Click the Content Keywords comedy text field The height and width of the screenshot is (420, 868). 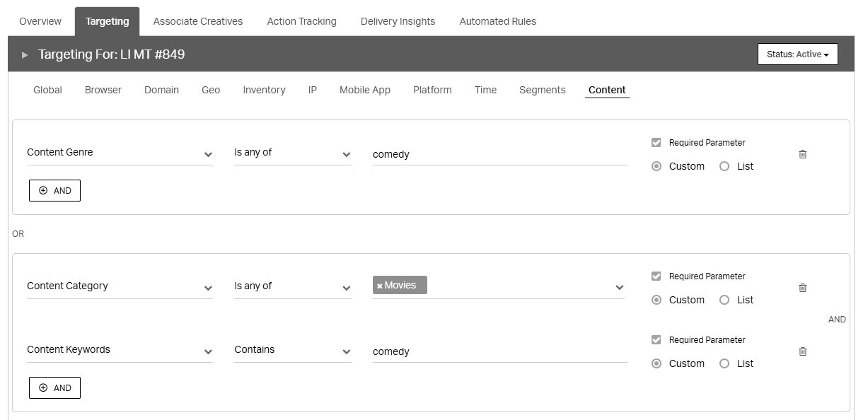499,351
